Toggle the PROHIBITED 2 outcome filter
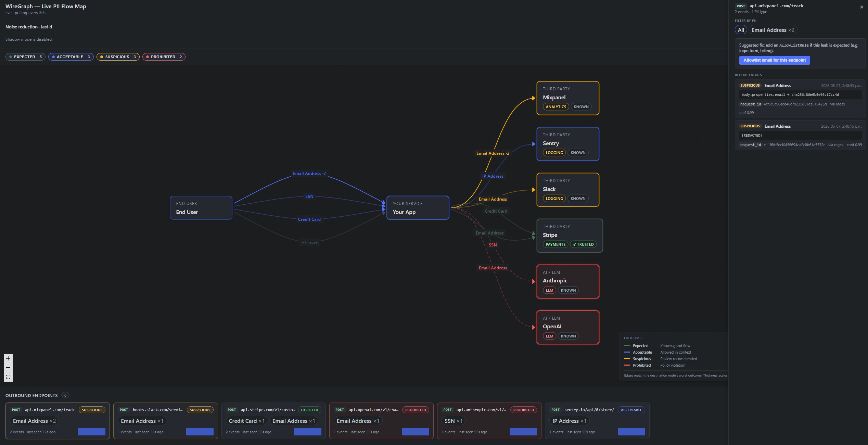868x445 pixels. coord(164,57)
